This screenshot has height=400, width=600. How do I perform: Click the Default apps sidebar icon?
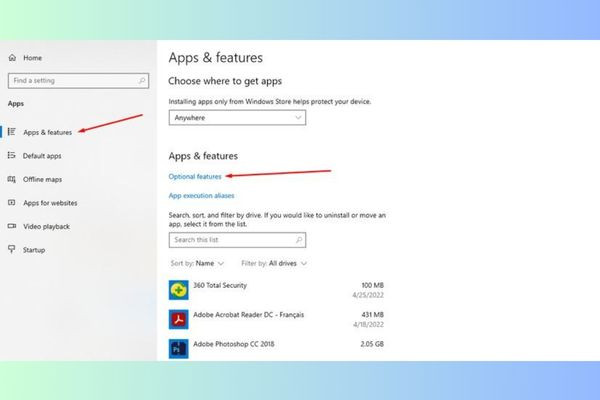(x=12, y=155)
